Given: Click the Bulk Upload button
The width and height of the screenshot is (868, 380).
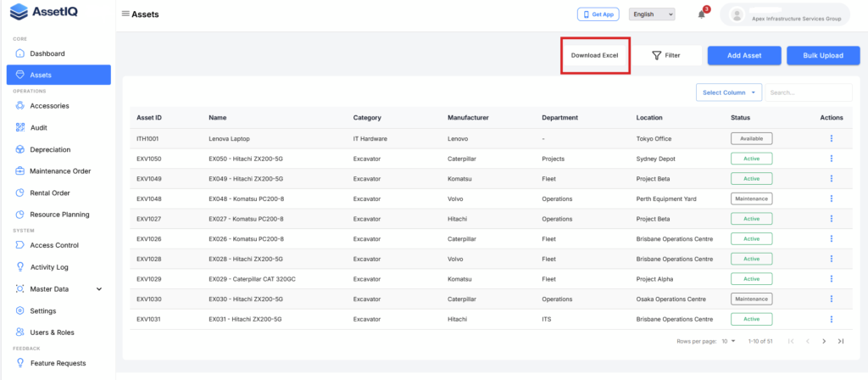Looking at the screenshot, I should point(823,55).
